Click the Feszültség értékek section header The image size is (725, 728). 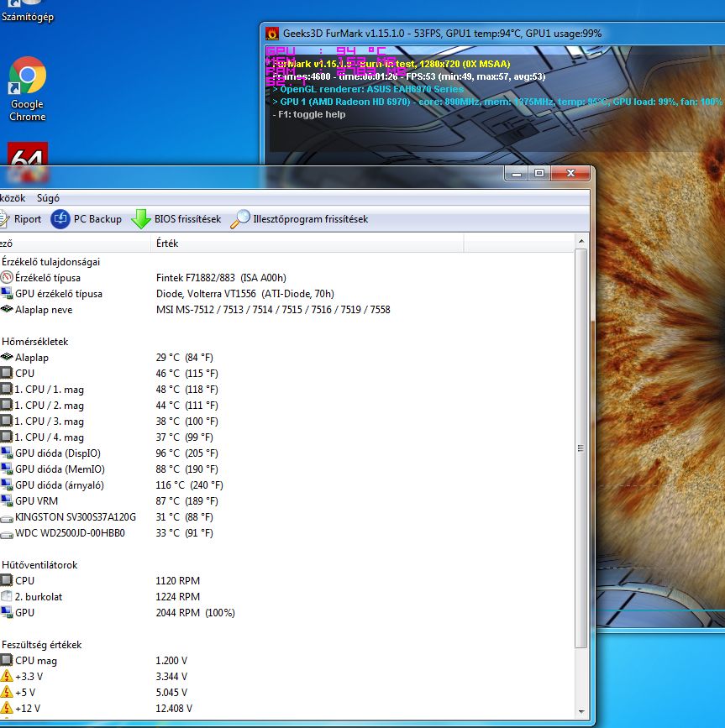click(x=42, y=645)
